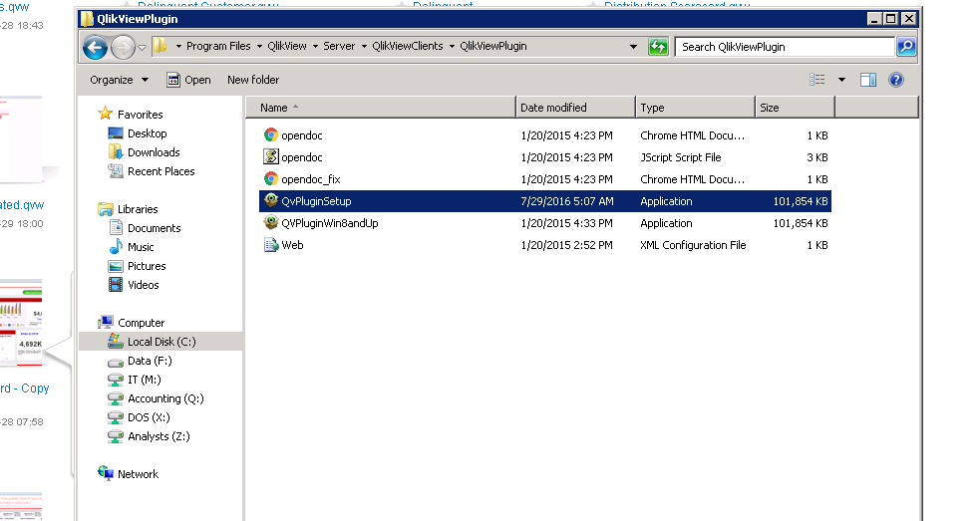Click the address bar refresh icon

[x=658, y=47]
